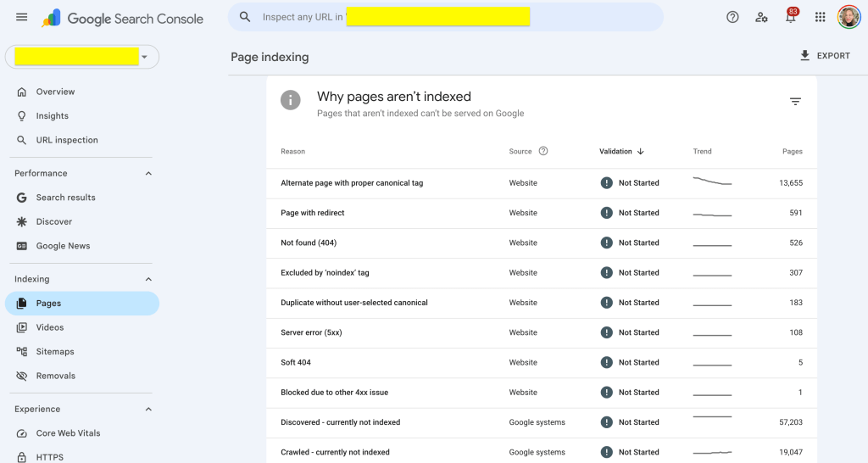This screenshot has height=463, width=868.
Task: Click the 57,203 pages count
Action: (791, 422)
